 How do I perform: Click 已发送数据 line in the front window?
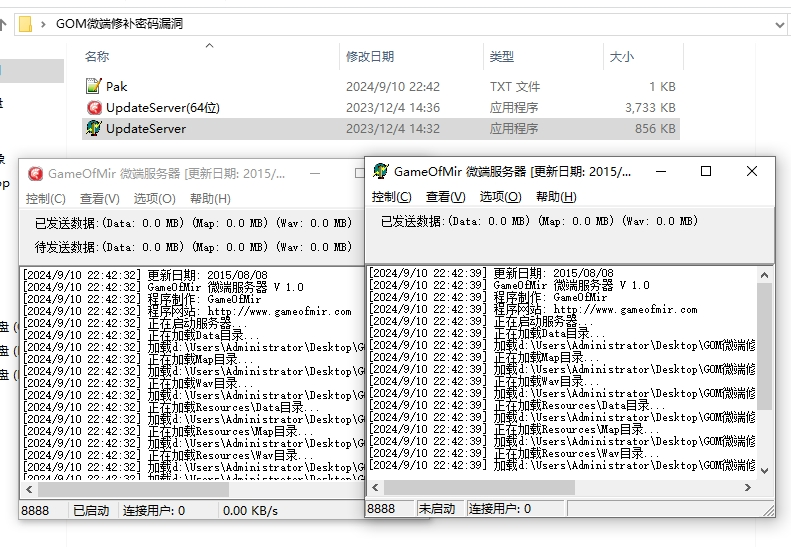[539, 221]
